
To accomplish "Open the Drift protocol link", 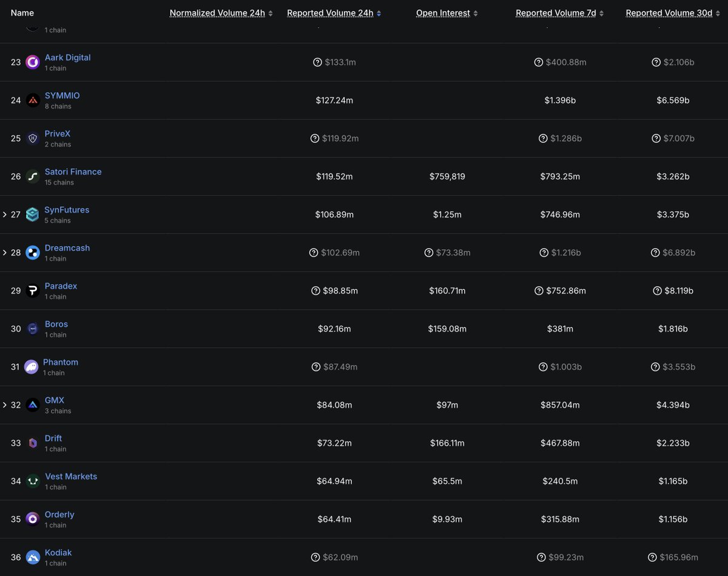I will point(53,438).
